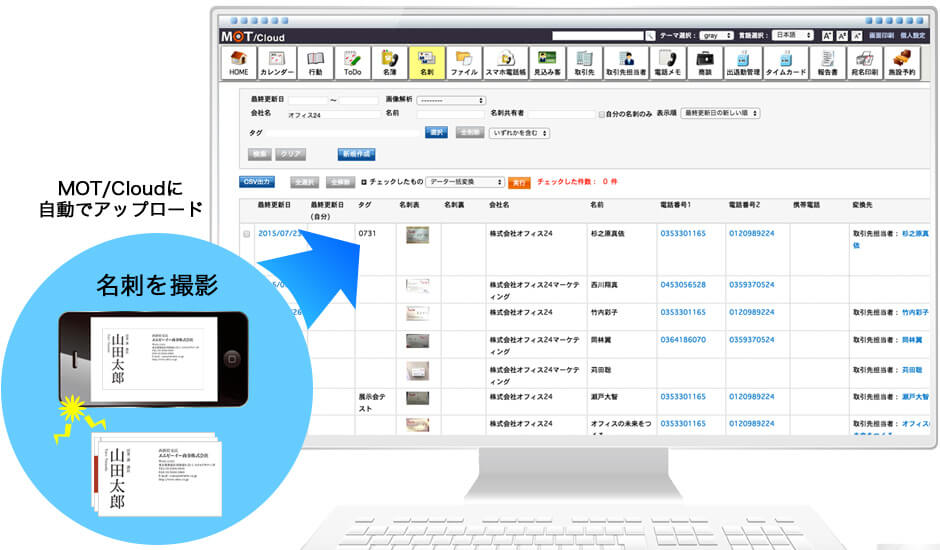Open the スマホ電話帳 icon

[506, 62]
